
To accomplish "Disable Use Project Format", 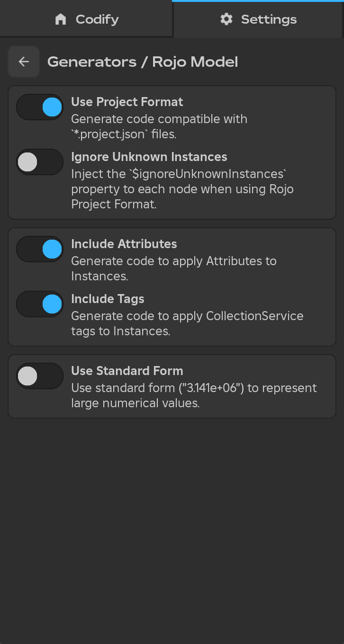I will pyautogui.click(x=39, y=107).
